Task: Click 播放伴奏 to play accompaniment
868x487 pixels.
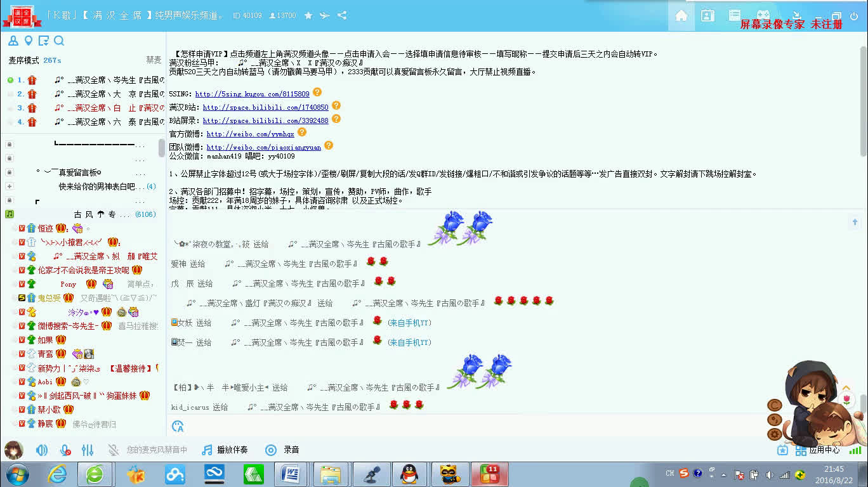Action: 225,450
